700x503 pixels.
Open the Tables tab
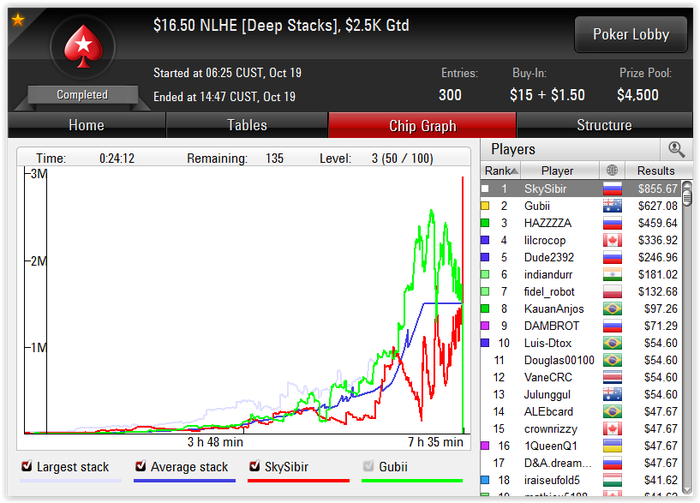coord(247,125)
